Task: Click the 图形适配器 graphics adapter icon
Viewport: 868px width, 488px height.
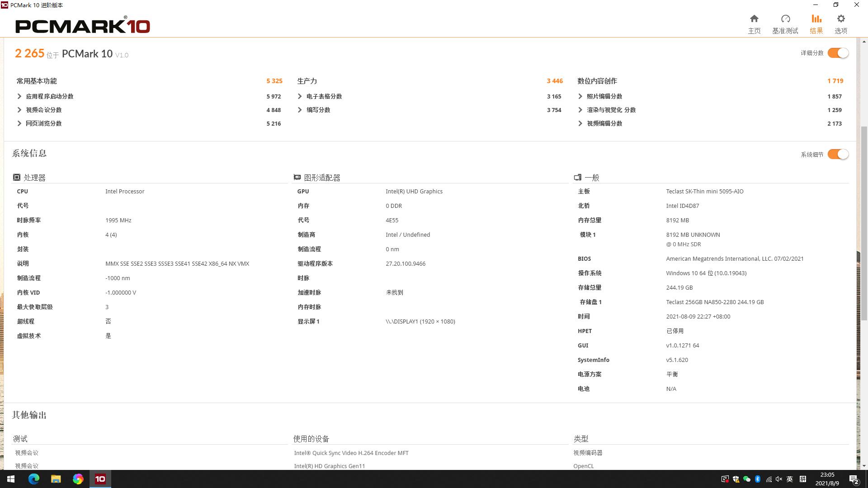Action: [x=297, y=177]
